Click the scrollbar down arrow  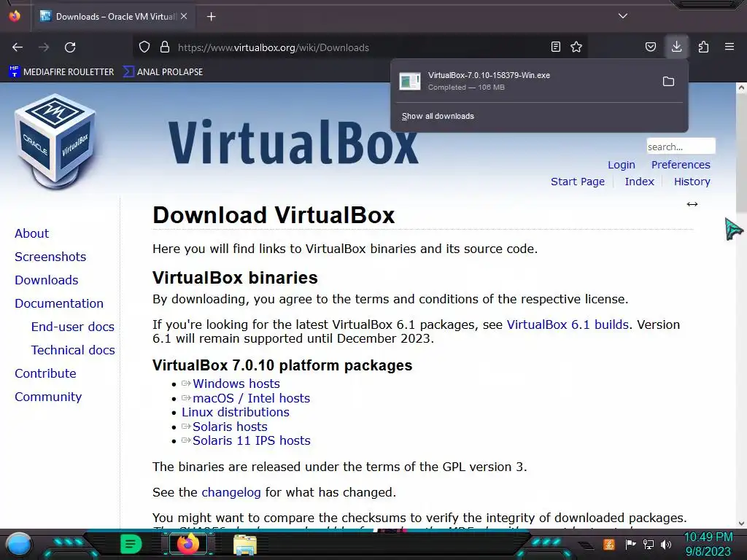click(x=741, y=524)
